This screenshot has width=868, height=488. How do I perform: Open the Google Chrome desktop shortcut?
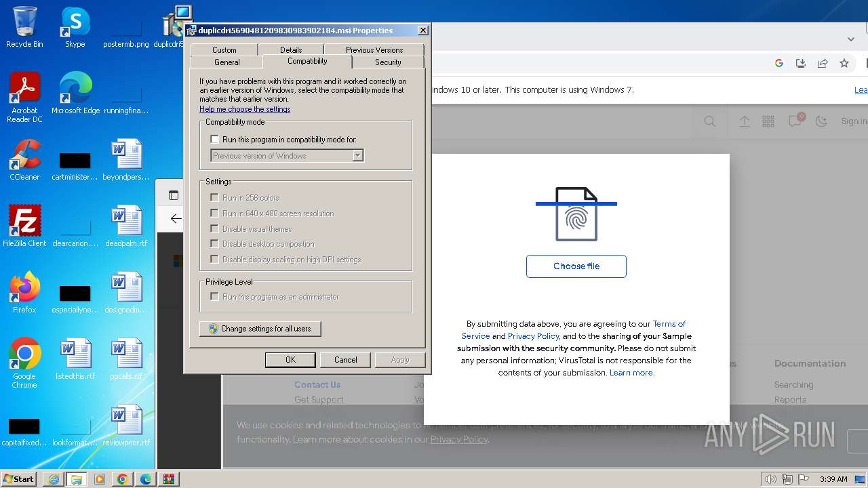[x=24, y=363]
